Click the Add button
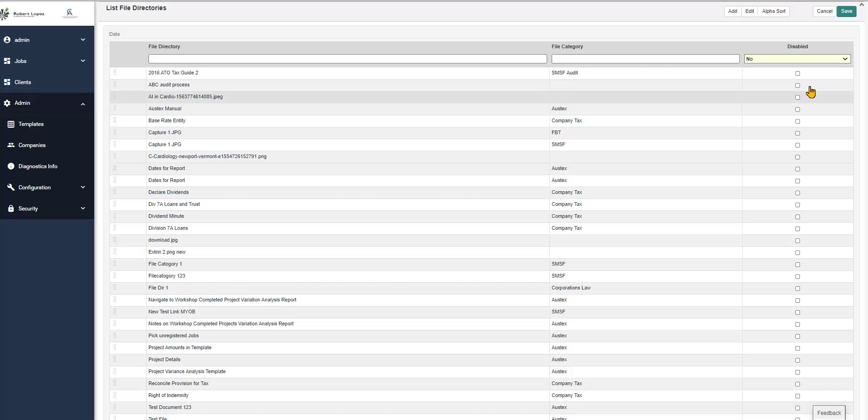The height and width of the screenshot is (420, 868). [732, 11]
